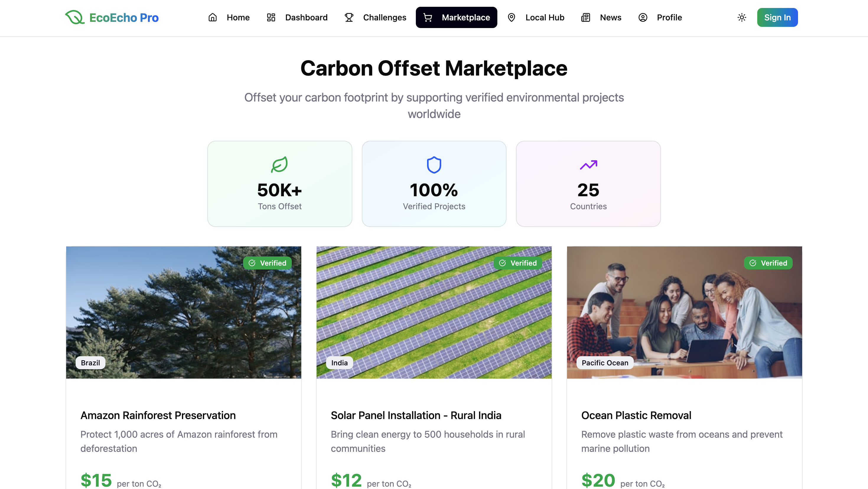Click the green leaf Tons Offset icon
Viewport: 868px width, 489px height.
[x=279, y=165]
